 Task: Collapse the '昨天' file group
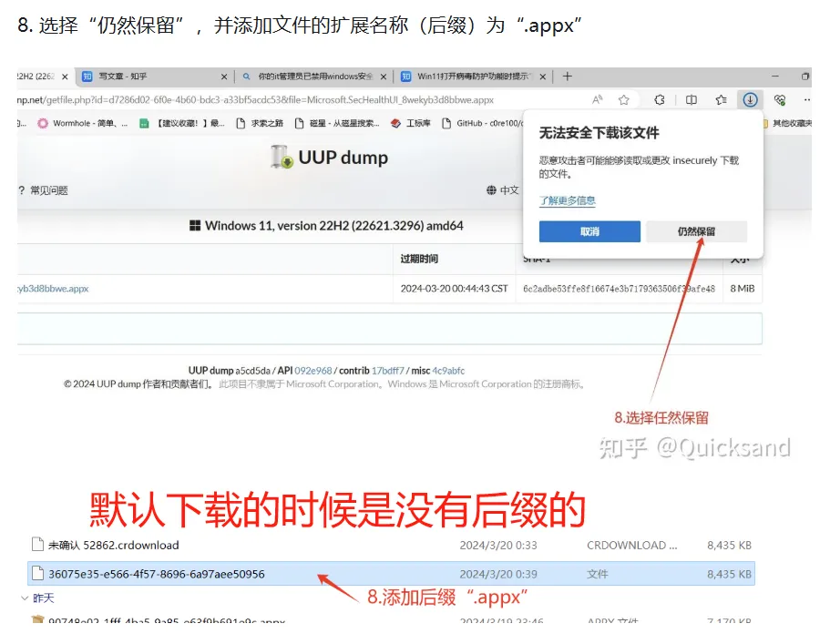pos(25,598)
